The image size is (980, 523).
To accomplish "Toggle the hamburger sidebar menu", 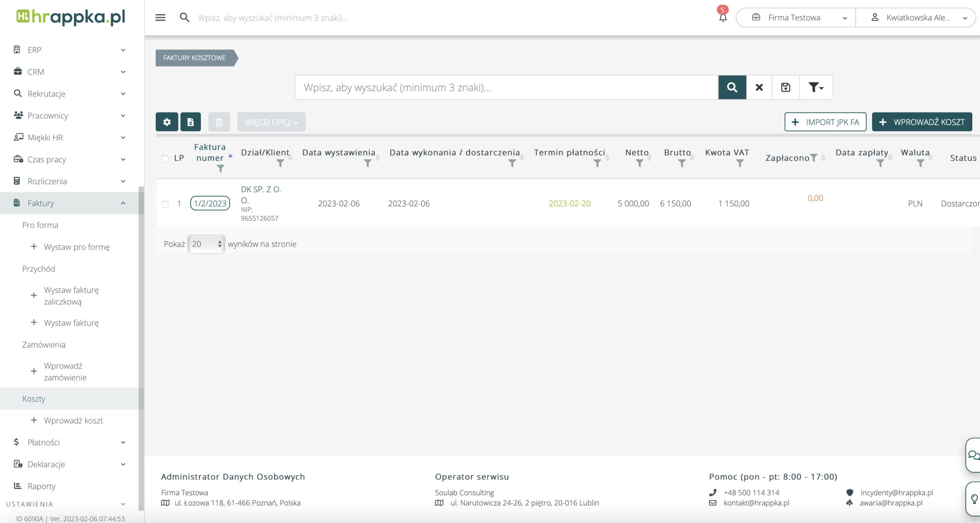I will pyautogui.click(x=160, y=18).
